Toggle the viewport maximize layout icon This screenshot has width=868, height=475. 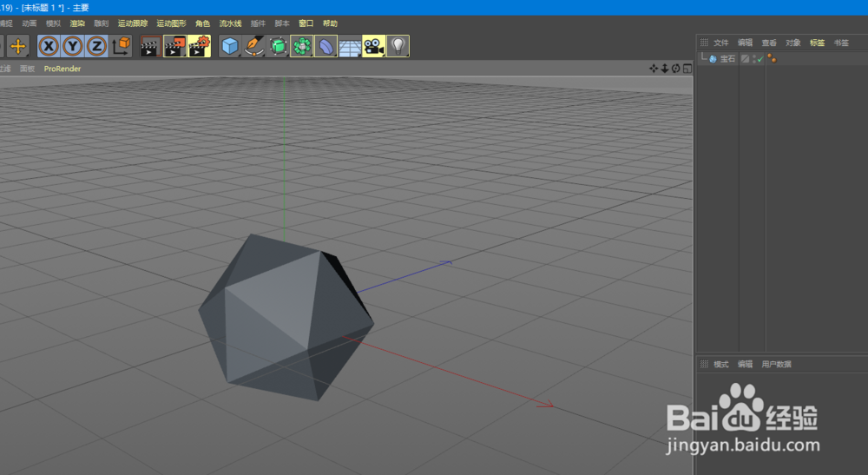point(687,69)
